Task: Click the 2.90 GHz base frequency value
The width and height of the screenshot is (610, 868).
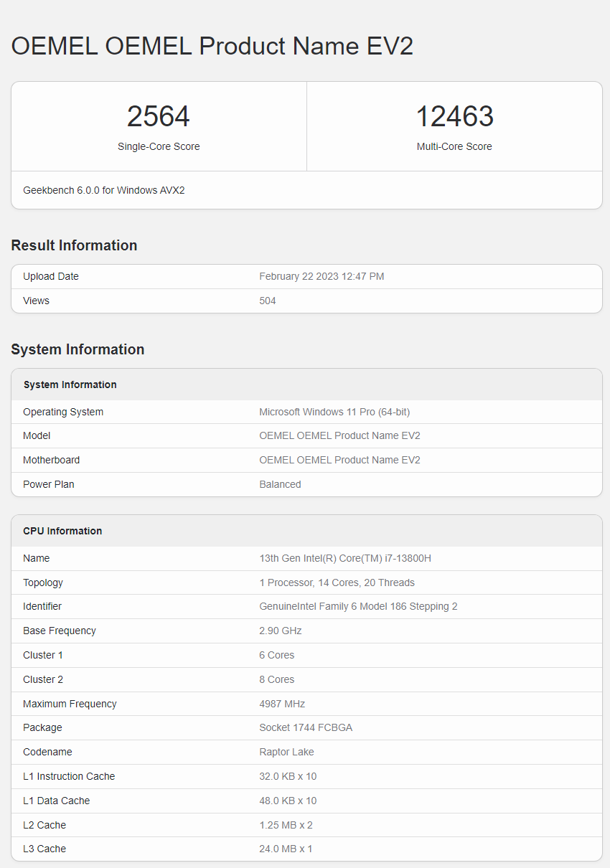Action: tap(281, 631)
